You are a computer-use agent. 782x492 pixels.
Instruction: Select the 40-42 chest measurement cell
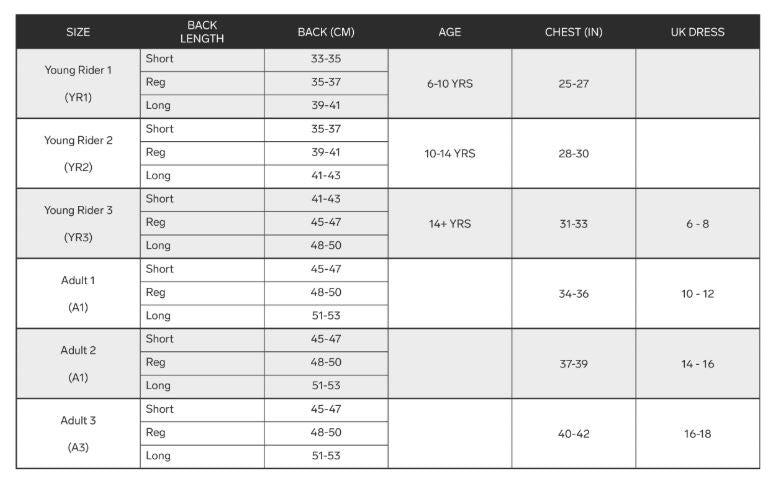tap(573, 434)
